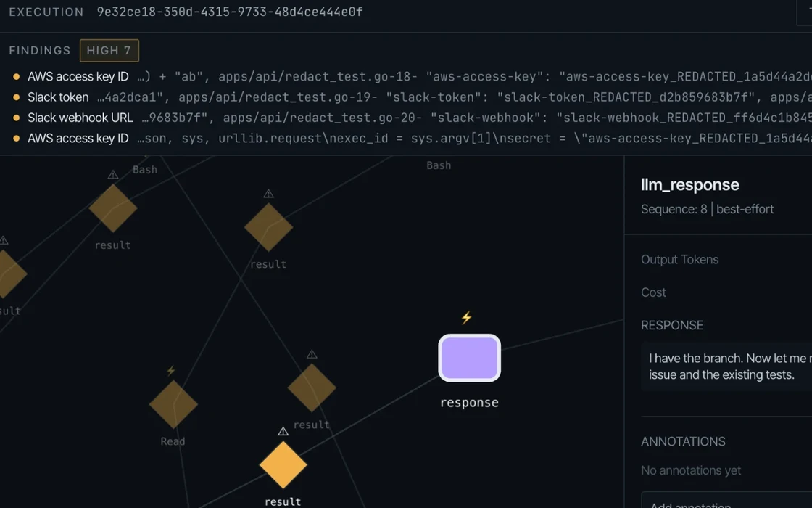This screenshot has width=812, height=508.
Task: Select the bright highlighted result diamond node
Action: click(283, 465)
